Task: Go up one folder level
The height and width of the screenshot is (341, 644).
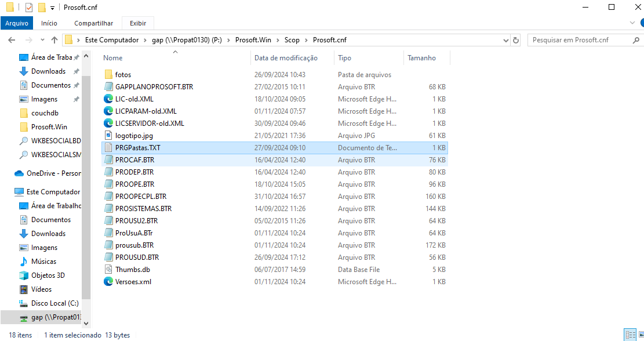Action: 54,40
